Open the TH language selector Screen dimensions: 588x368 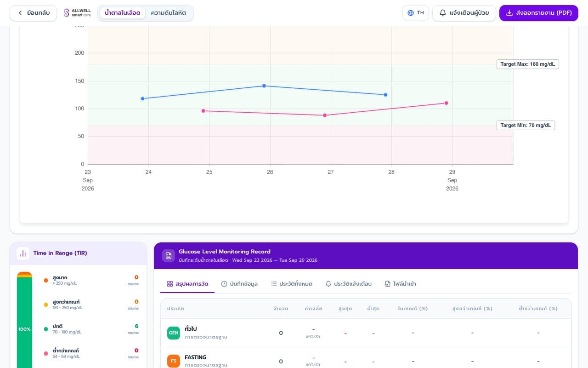(416, 13)
